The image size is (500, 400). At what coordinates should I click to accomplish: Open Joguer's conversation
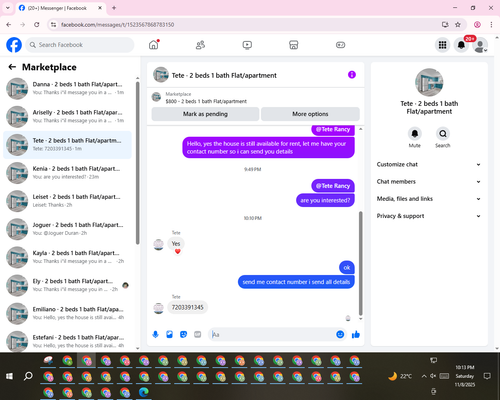pos(67,229)
